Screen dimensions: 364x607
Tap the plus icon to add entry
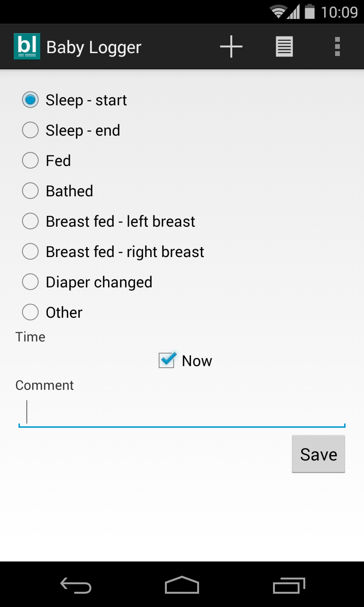[x=231, y=46]
